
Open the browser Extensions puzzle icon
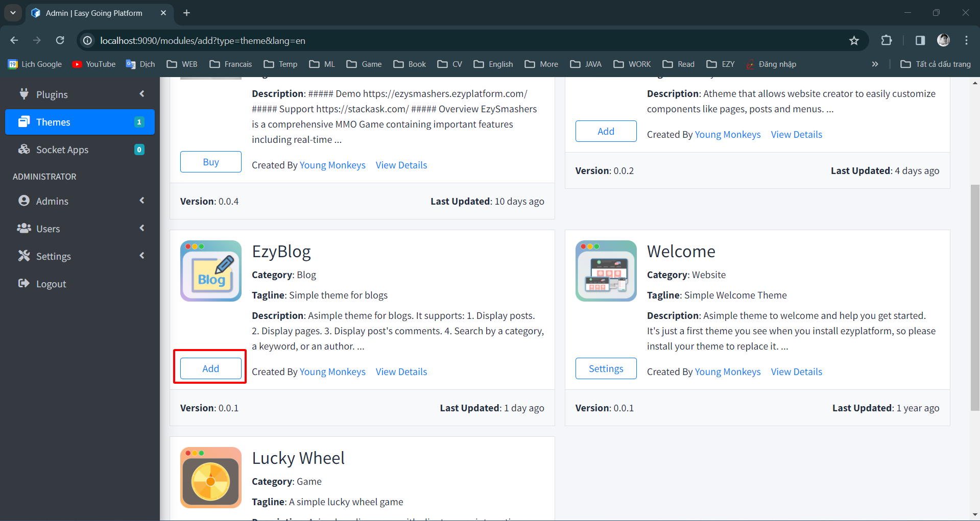(887, 40)
